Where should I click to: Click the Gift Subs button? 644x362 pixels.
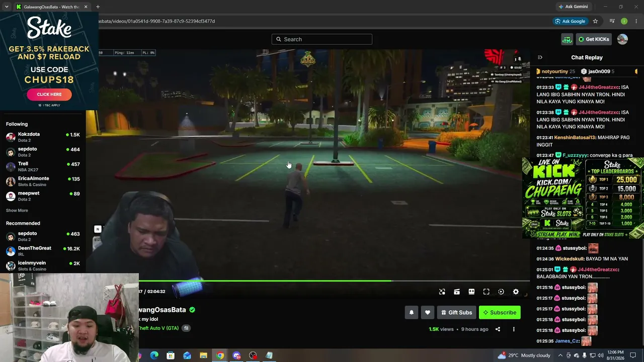click(x=457, y=312)
